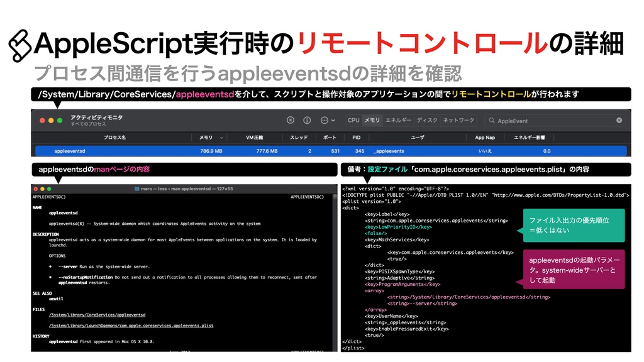Open the process info (i) icon

(306, 121)
